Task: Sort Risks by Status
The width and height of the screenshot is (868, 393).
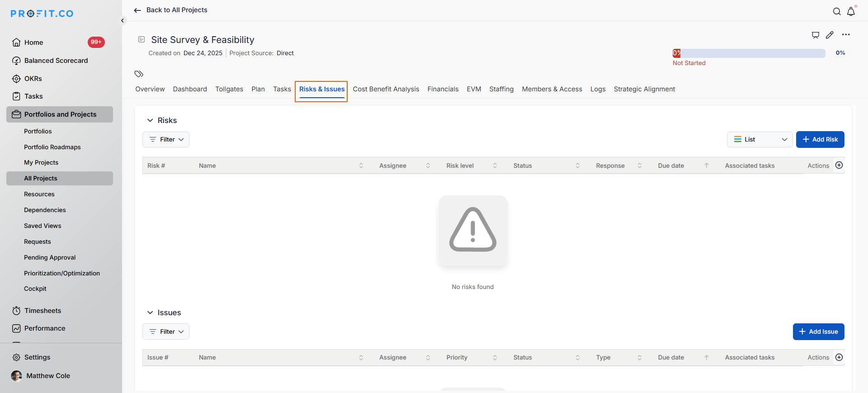Action: click(x=578, y=166)
